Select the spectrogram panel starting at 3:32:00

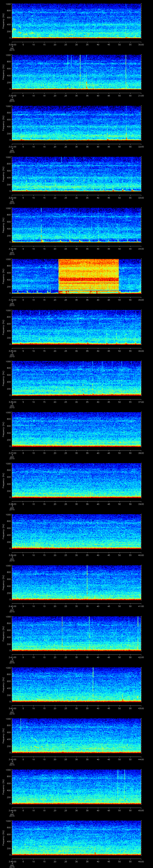click(x=76, y=174)
